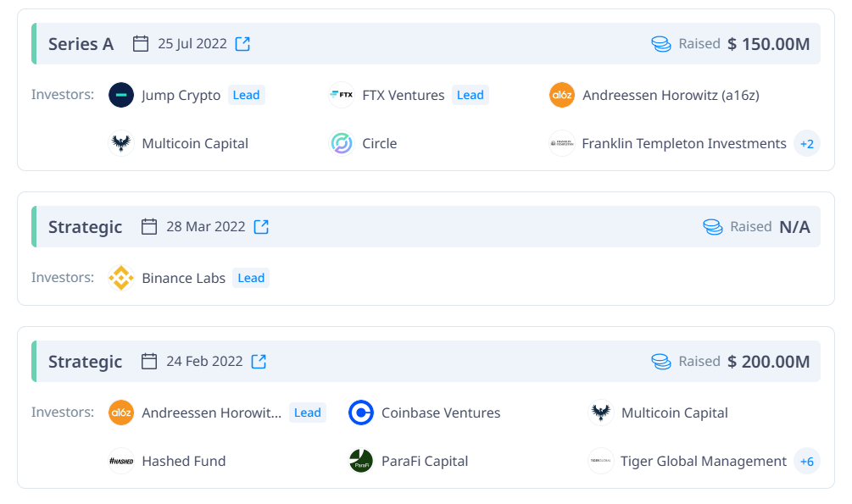This screenshot has width=852, height=504.
Task: Click the FTX Ventures logo
Action: tap(342, 95)
